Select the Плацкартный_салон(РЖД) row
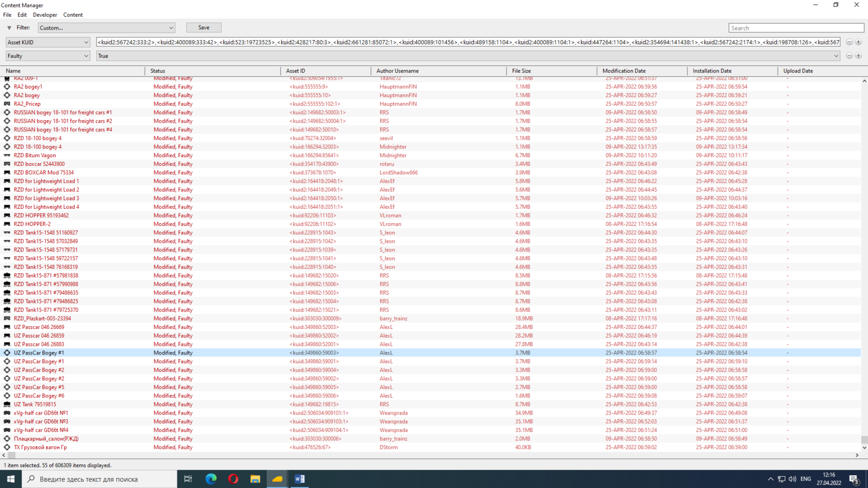The image size is (868, 488). [430, 439]
